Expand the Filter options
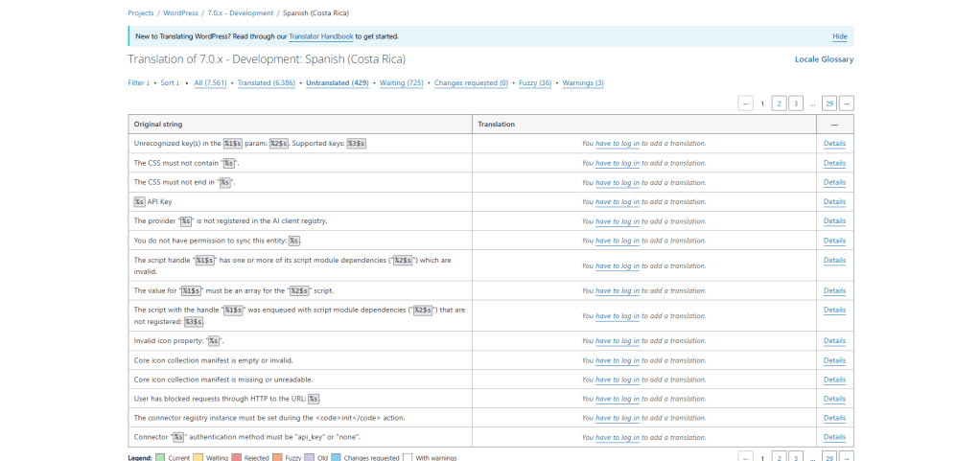Viewport: 980px width, 461px height. tap(139, 83)
